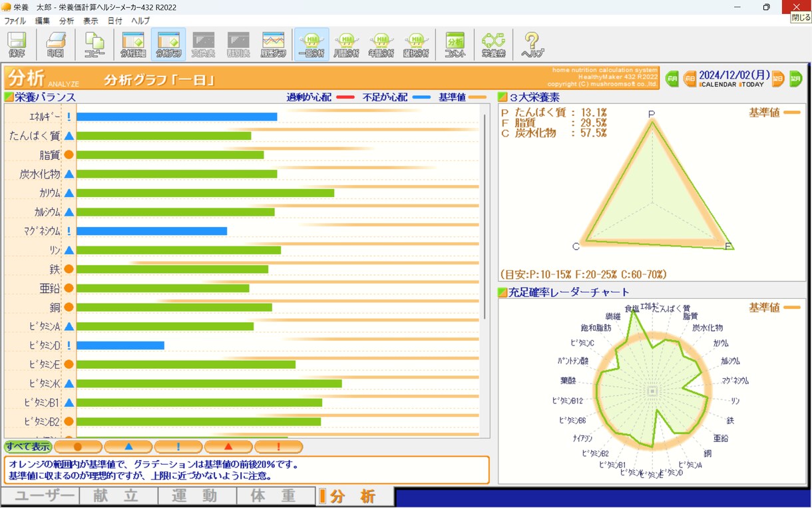This screenshot has height=508, width=812.
Task: Open the 分析 menu in menu bar
Action: (67, 21)
